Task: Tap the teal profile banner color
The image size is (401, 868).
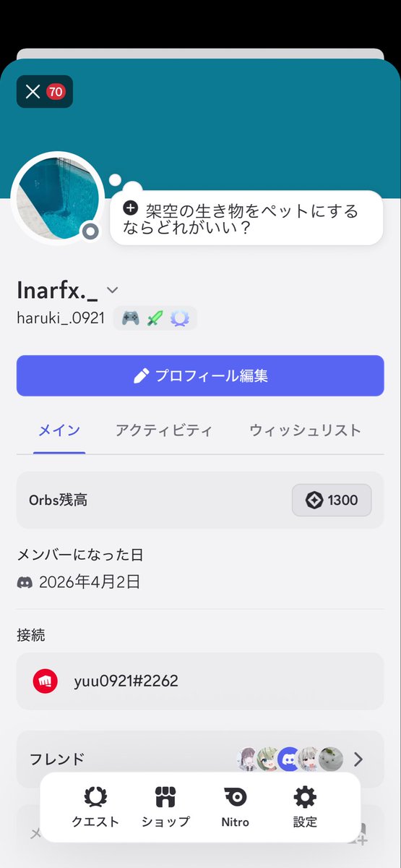Action: pyautogui.click(x=246, y=123)
